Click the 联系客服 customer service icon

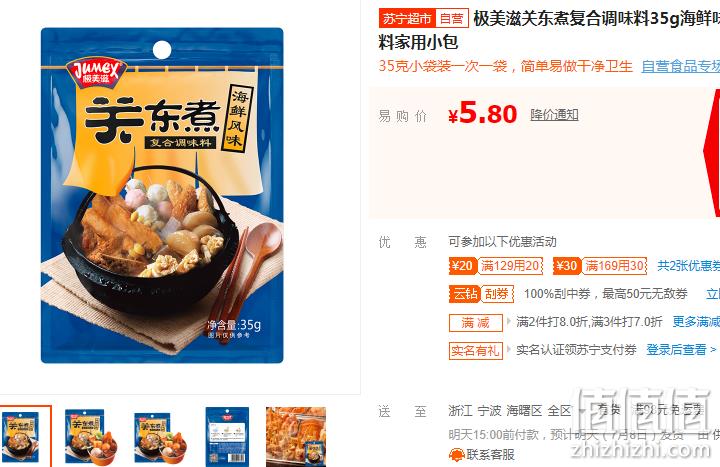coord(456,455)
